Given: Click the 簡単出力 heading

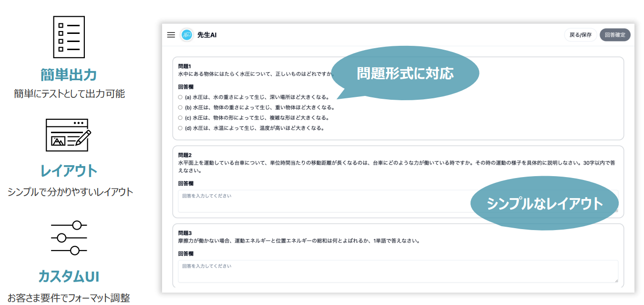Looking at the screenshot, I should (69, 75).
